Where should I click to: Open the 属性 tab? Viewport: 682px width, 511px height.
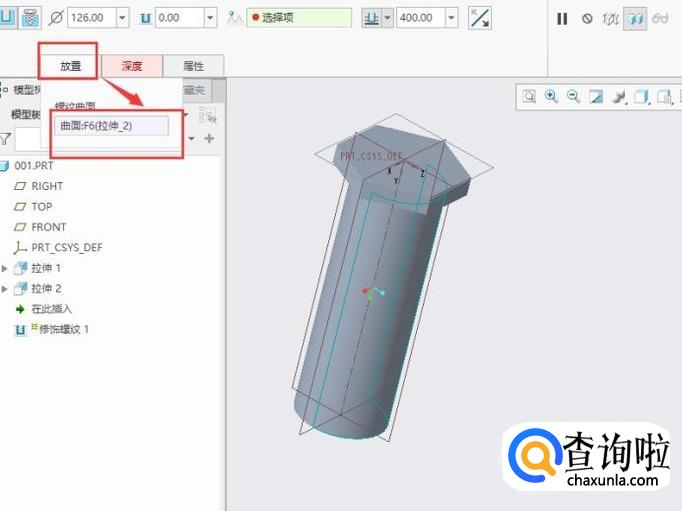coord(194,66)
